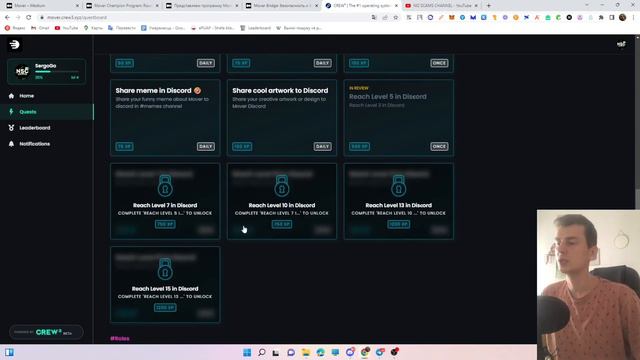Screen dimensions: 640x360
Task: Open the browser extensions puzzle icon
Action: (x=601, y=18)
